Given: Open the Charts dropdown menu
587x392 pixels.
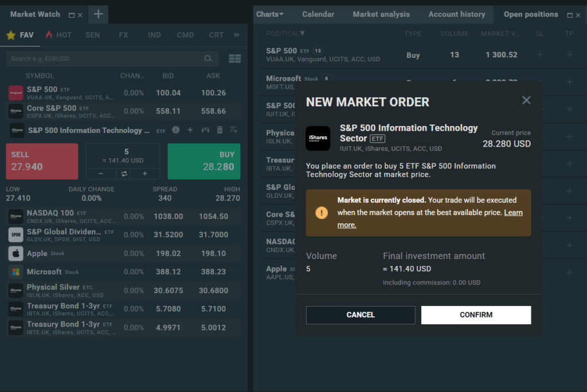Looking at the screenshot, I should pos(270,14).
